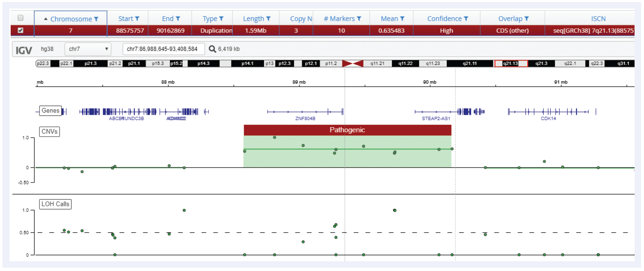Click the filter icon next to Start

point(137,19)
